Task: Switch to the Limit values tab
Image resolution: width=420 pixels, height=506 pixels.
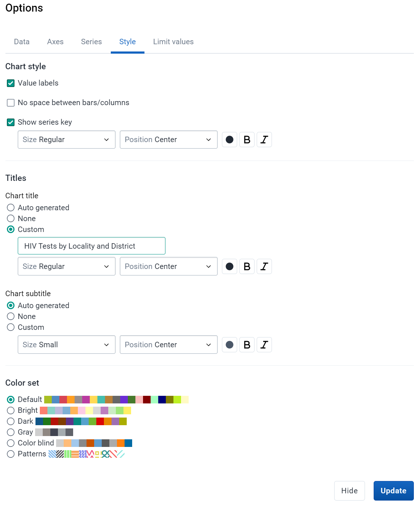Action: coord(173,42)
